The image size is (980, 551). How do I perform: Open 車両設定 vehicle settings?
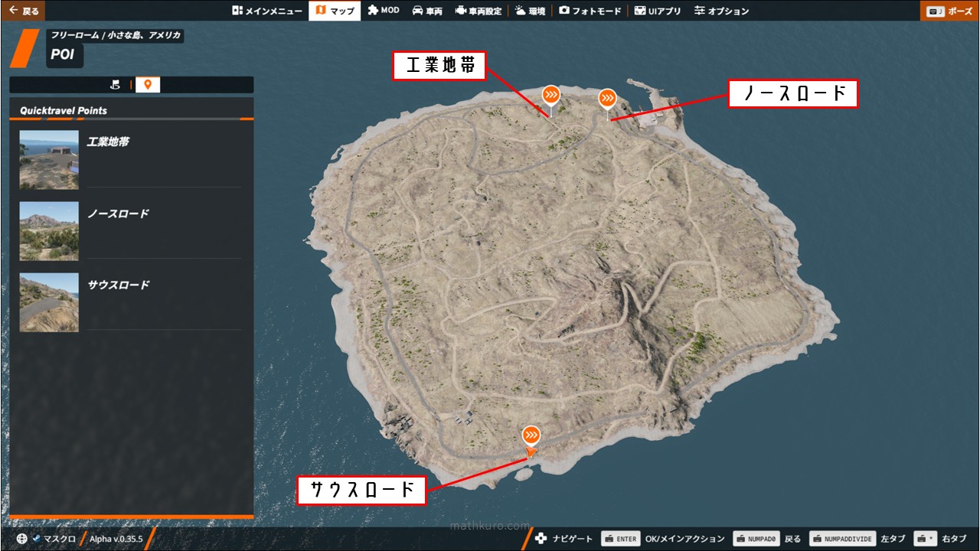click(x=479, y=11)
